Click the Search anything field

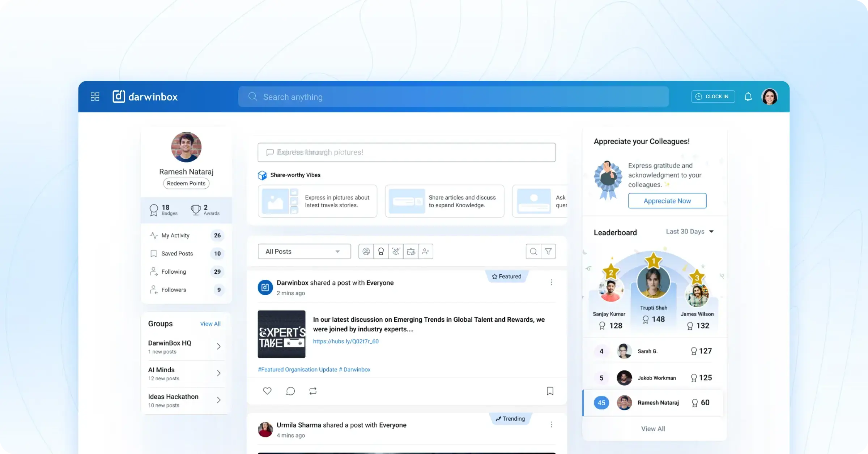coord(453,97)
